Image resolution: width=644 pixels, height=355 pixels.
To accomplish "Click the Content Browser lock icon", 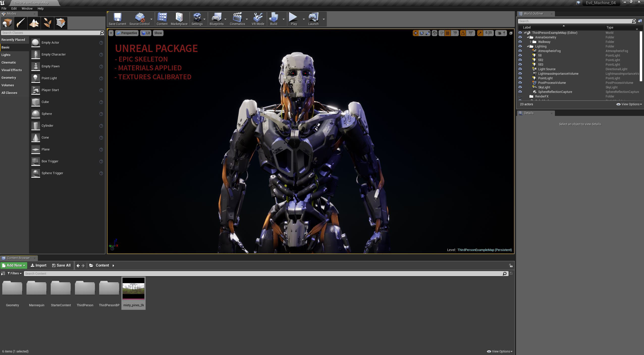I will click(x=511, y=266).
